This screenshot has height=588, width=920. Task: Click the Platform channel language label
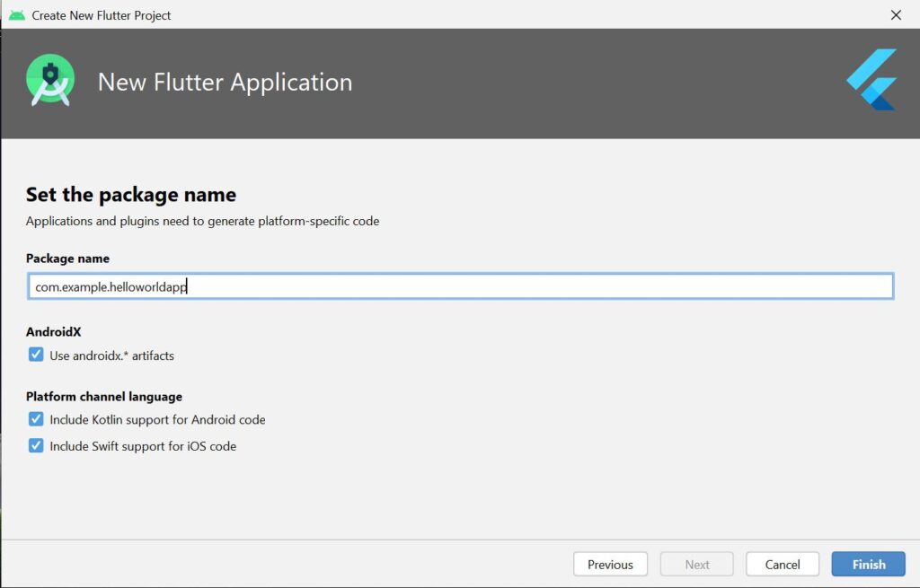coord(104,396)
